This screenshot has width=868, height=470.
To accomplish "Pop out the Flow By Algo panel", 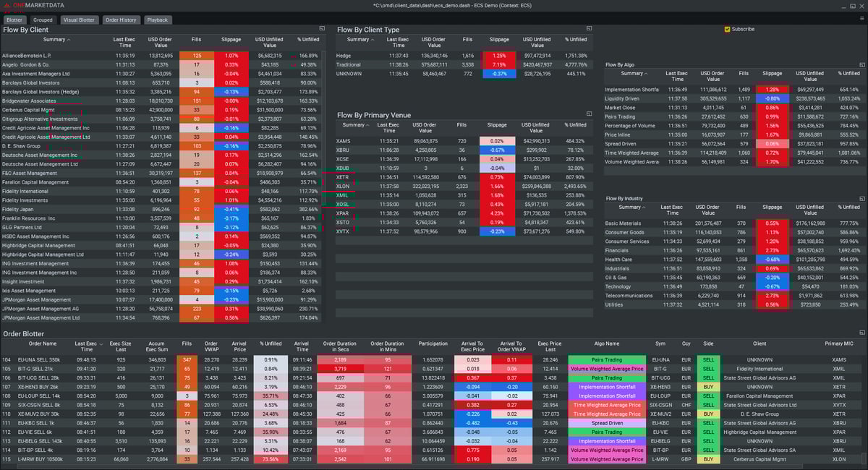I will [x=862, y=64].
